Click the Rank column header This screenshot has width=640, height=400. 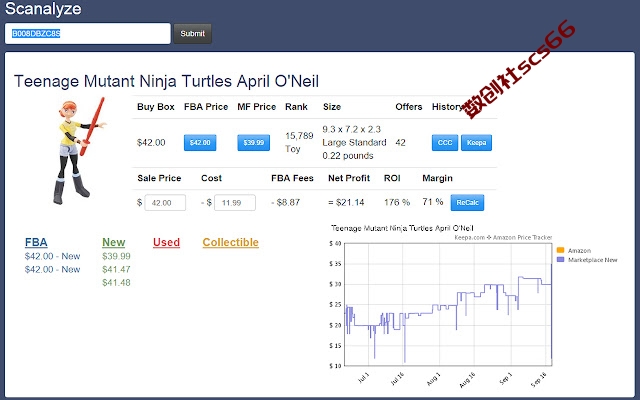pyautogui.click(x=296, y=107)
